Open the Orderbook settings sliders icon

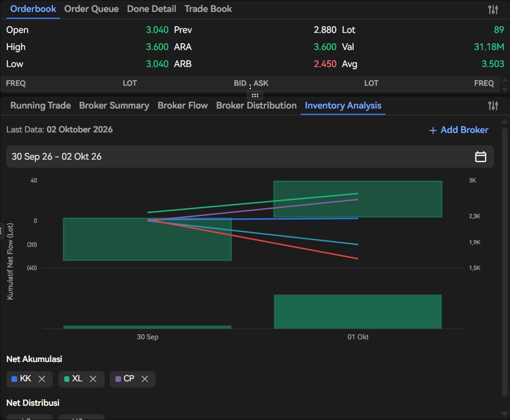point(493,10)
